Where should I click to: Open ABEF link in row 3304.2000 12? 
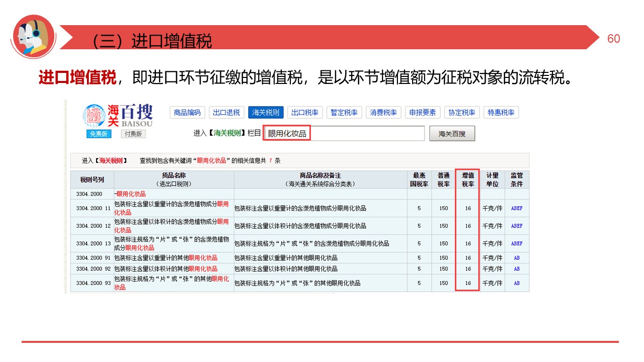tap(517, 226)
